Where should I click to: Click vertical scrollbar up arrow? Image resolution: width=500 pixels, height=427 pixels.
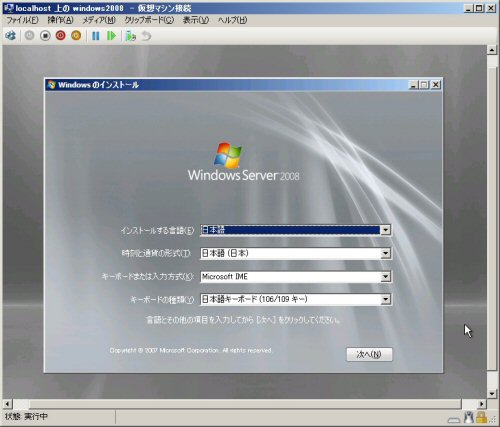pyautogui.click(x=492, y=50)
